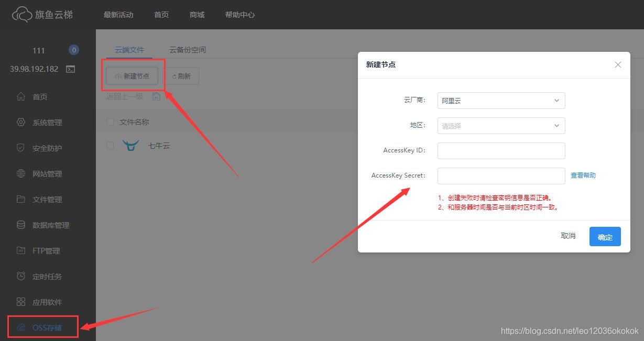Screen dimensions: 644x341
Task: Click the 刷新 refresh button
Action: (x=181, y=76)
